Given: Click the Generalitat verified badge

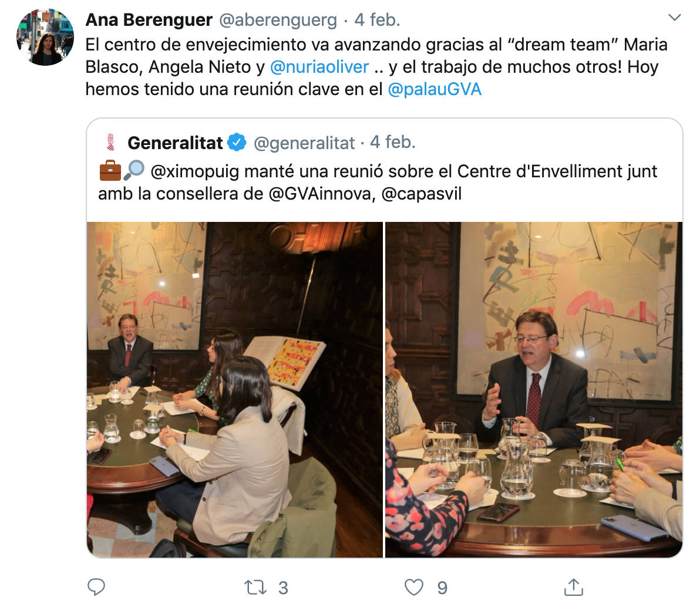Looking at the screenshot, I should tap(237, 143).
